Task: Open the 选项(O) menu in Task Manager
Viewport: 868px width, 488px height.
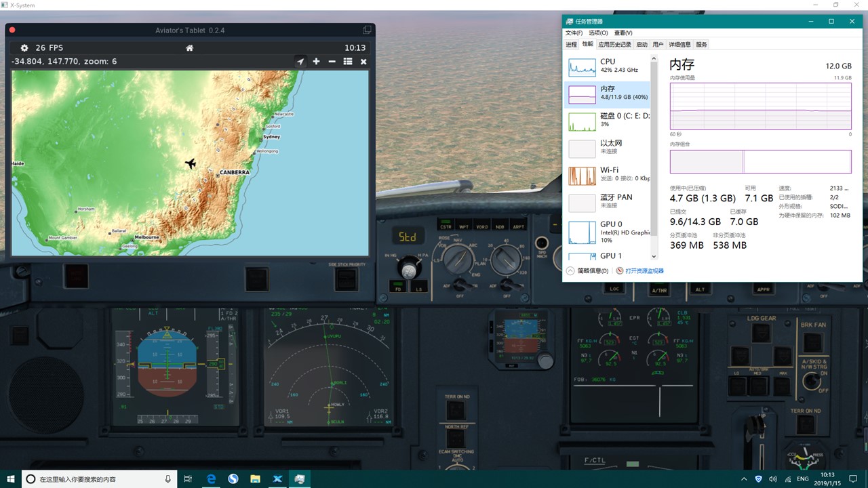Action: pos(598,33)
